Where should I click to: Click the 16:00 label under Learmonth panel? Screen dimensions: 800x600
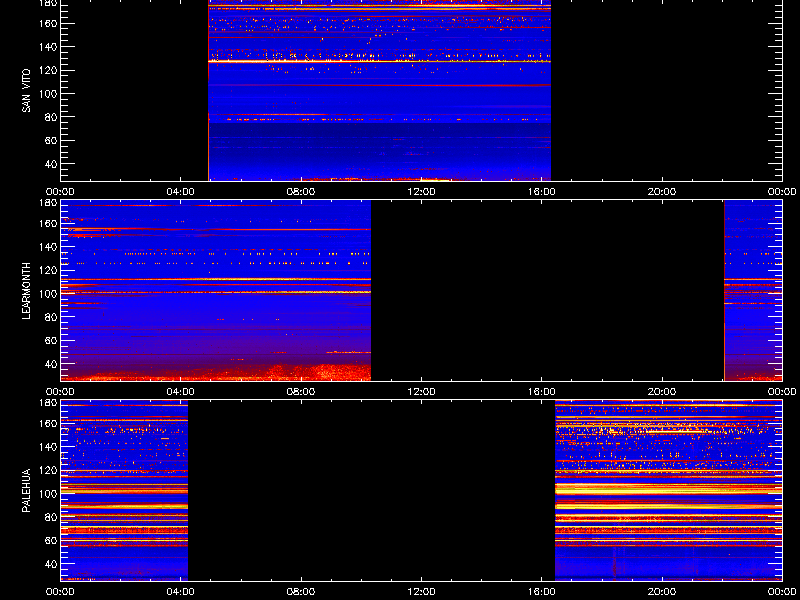(541, 392)
